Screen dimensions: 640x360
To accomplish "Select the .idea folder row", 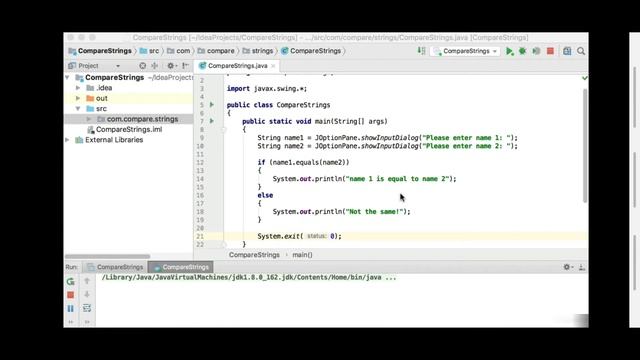I will (129, 88).
